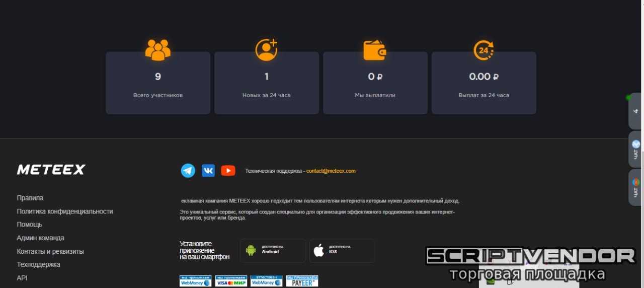Click the total participants people icon

coord(158,50)
